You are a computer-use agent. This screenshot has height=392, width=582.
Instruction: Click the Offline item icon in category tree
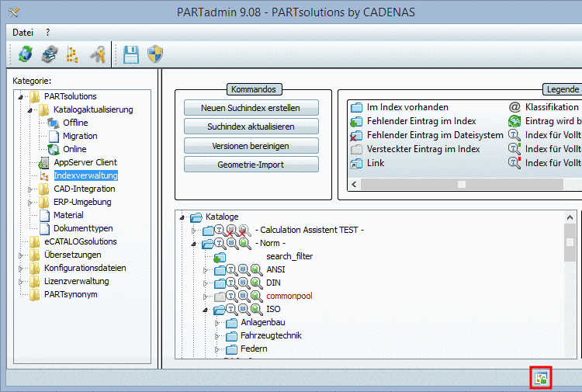click(54, 123)
